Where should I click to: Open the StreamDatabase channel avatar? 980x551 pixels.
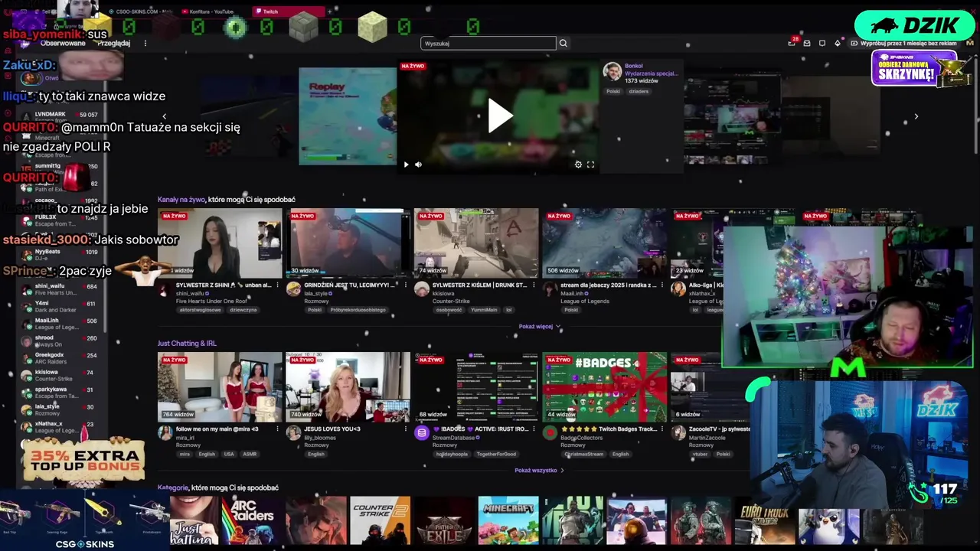[422, 432]
